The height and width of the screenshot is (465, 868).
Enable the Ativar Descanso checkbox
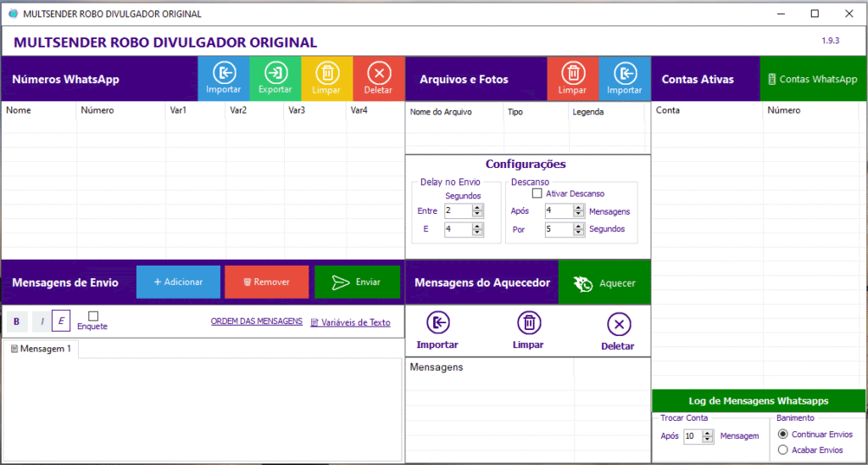(537, 193)
